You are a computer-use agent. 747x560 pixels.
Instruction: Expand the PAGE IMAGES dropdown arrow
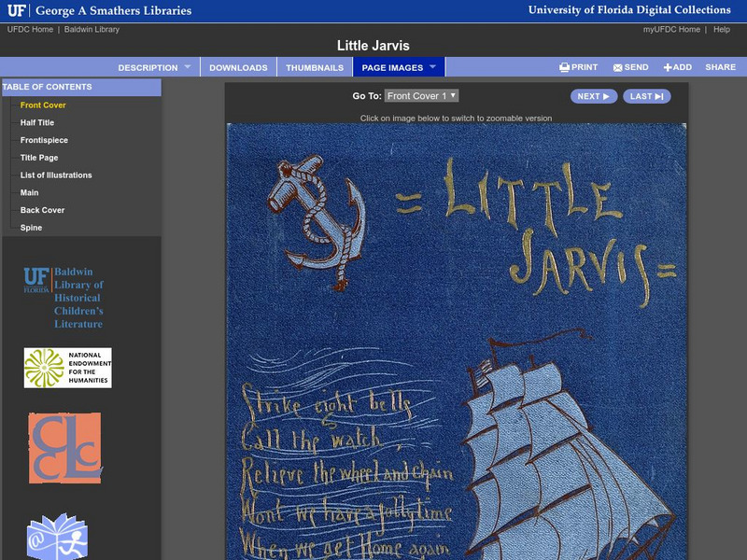tap(432, 66)
